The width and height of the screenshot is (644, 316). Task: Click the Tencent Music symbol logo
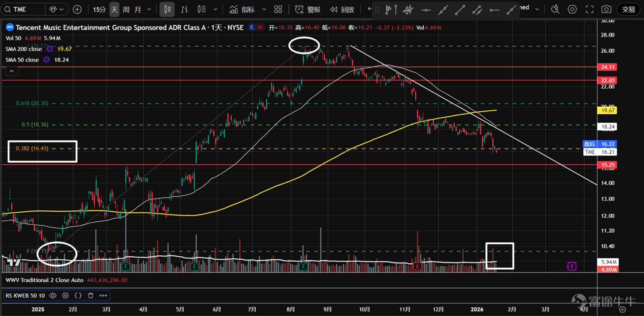click(x=10, y=27)
